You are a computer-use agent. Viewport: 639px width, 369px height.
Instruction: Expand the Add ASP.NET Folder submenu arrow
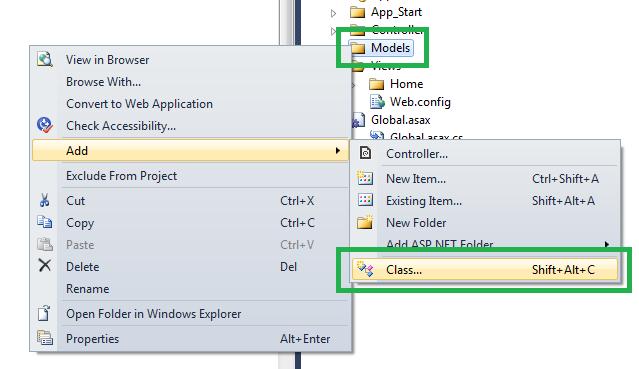coord(607,244)
